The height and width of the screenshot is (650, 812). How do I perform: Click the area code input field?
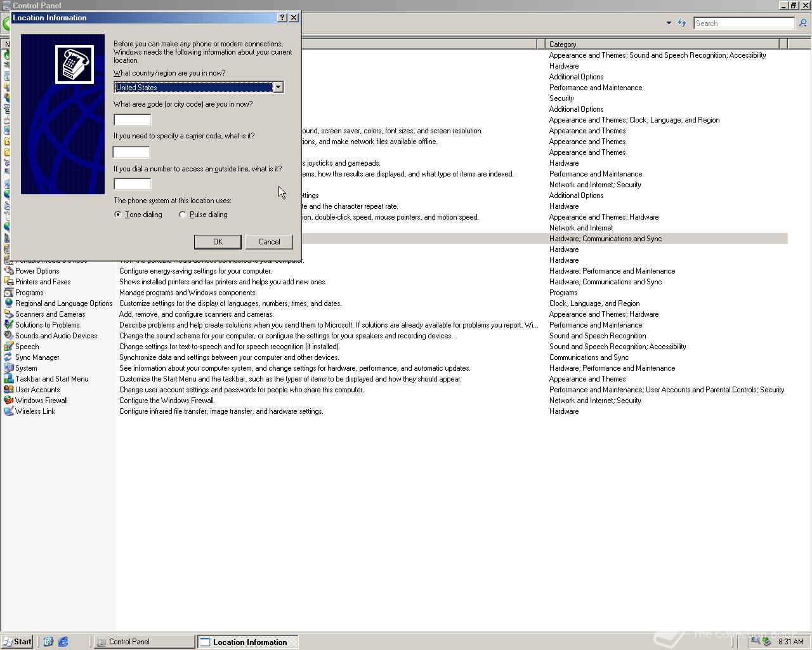[133, 120]
